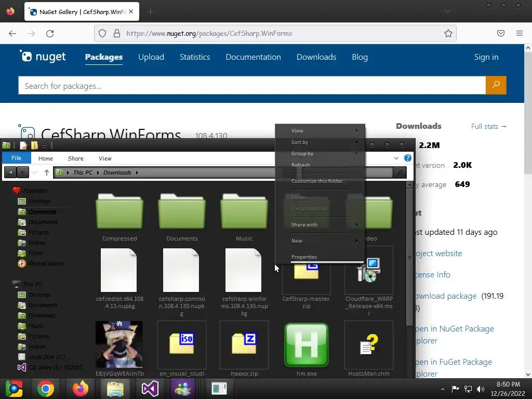Expand the Explorer ribbon chevron

coord(396,158)
